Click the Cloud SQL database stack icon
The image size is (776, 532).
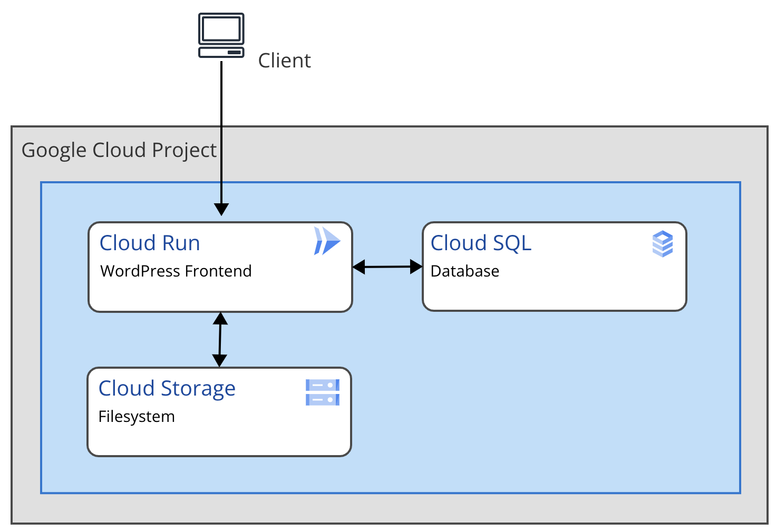tap(663, 244)
